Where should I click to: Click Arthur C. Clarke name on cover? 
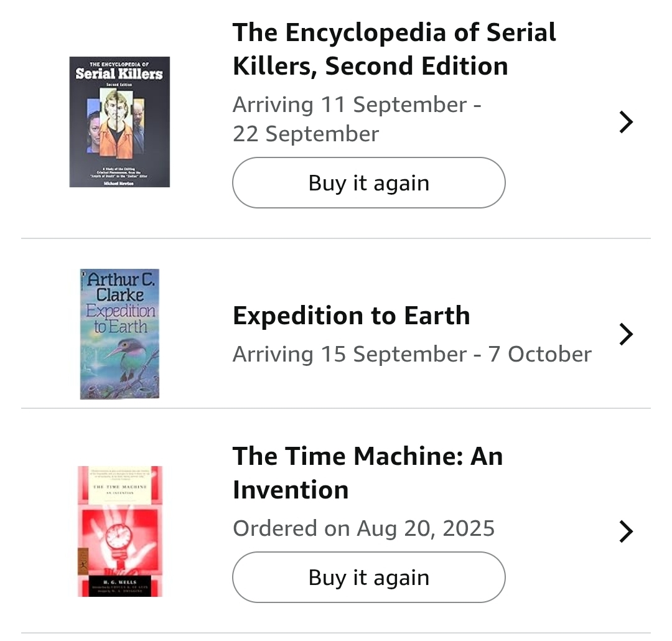(121, 288)
